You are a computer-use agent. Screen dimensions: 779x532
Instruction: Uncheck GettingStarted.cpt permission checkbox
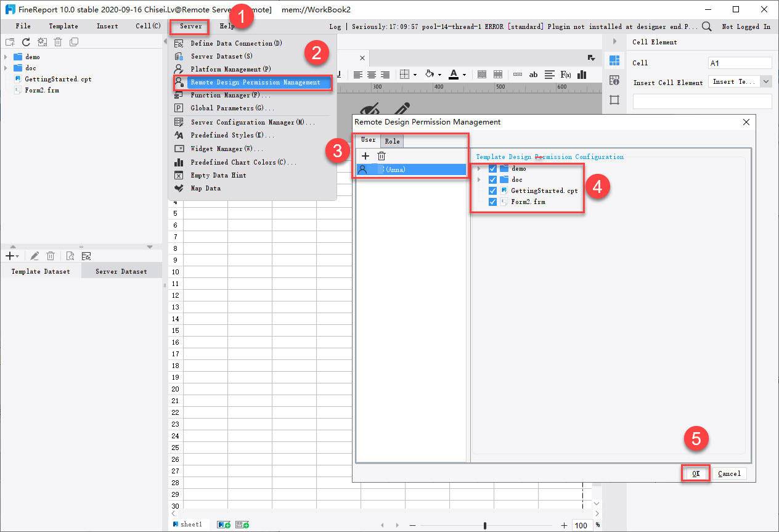click(492, 190)
